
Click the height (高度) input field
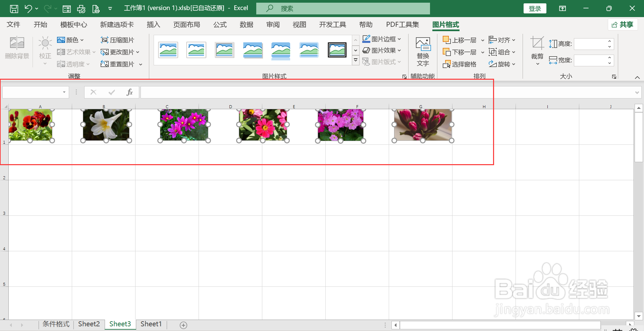pyautogui.click(x=590, y=44)
